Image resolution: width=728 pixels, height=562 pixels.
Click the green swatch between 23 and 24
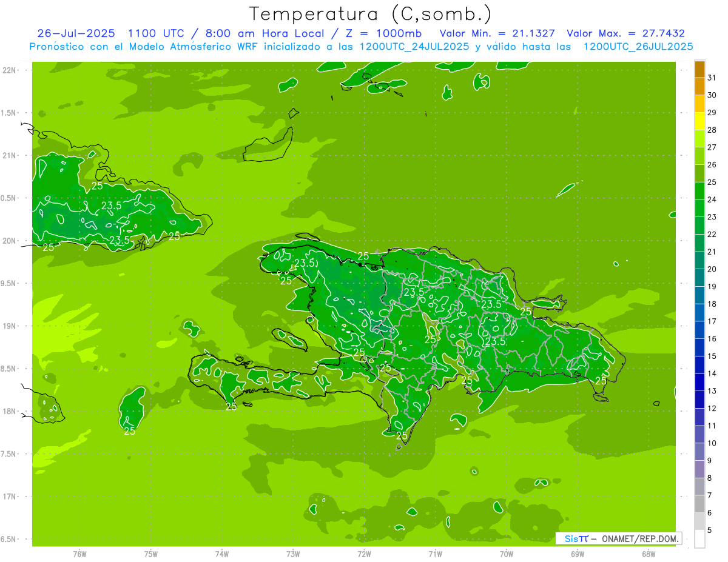(x=699, y=208)
